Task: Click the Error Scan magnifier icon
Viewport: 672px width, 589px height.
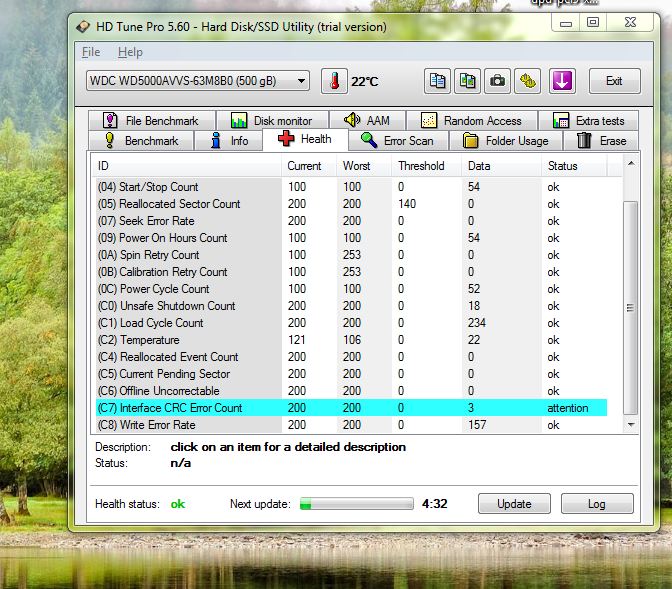Action: coord(369,140)
